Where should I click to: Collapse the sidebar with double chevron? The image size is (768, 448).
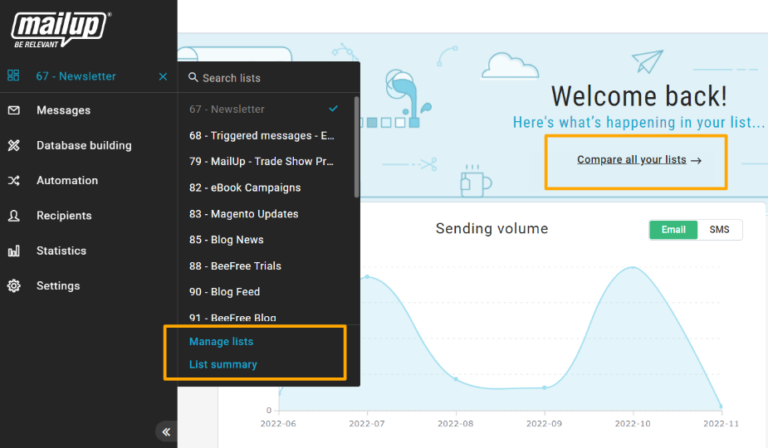coord(166,432)
